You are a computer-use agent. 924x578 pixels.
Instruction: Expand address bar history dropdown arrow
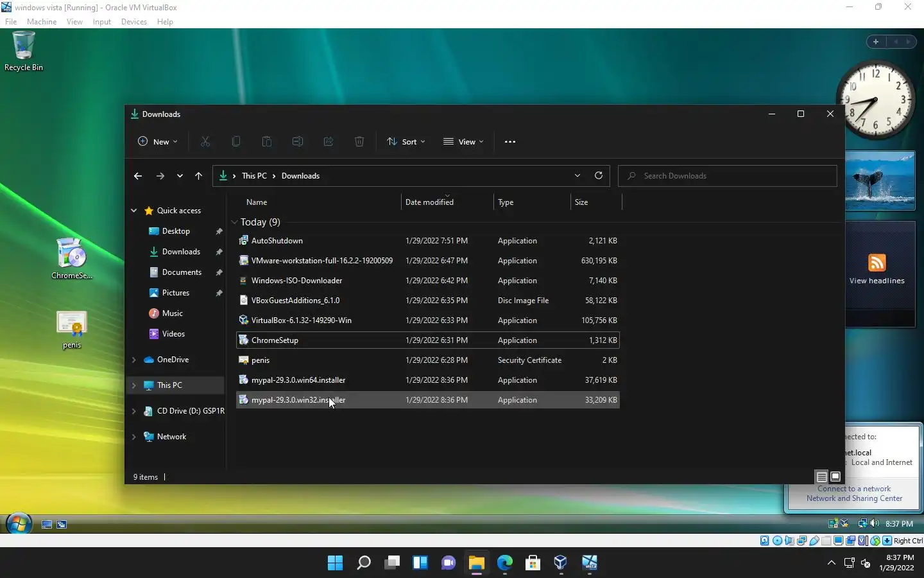pyautogui.click(x=577, y=175)
